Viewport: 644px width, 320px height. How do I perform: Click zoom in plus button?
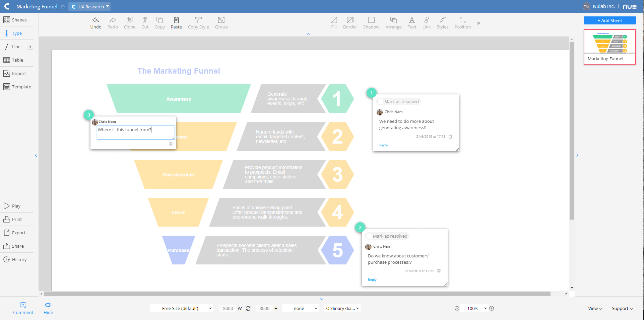[x=492, y=309]
